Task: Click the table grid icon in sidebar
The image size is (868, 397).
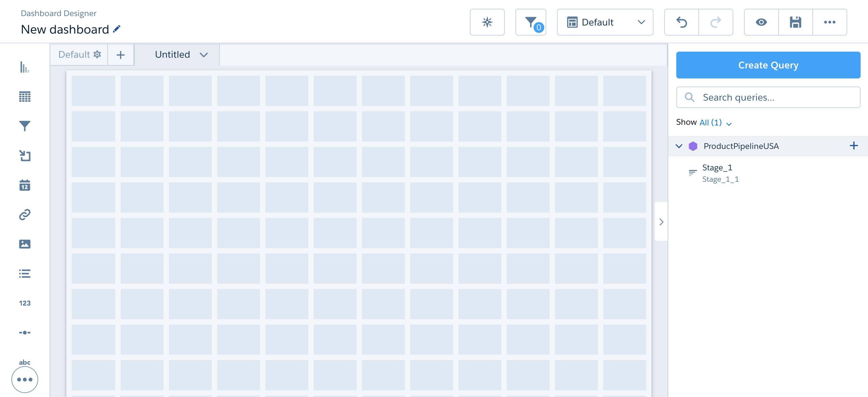Action: point(24,96)
